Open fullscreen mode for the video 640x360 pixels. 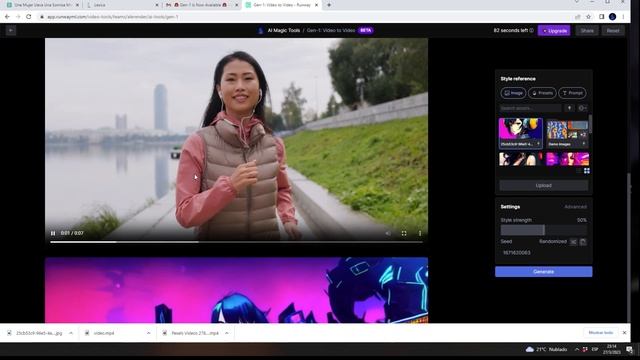click(404, 233)
